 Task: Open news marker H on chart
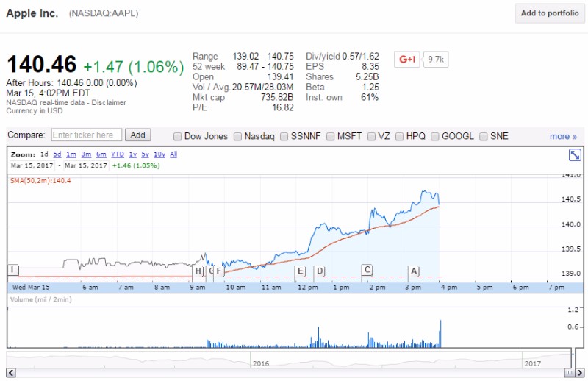coord(198,271)
